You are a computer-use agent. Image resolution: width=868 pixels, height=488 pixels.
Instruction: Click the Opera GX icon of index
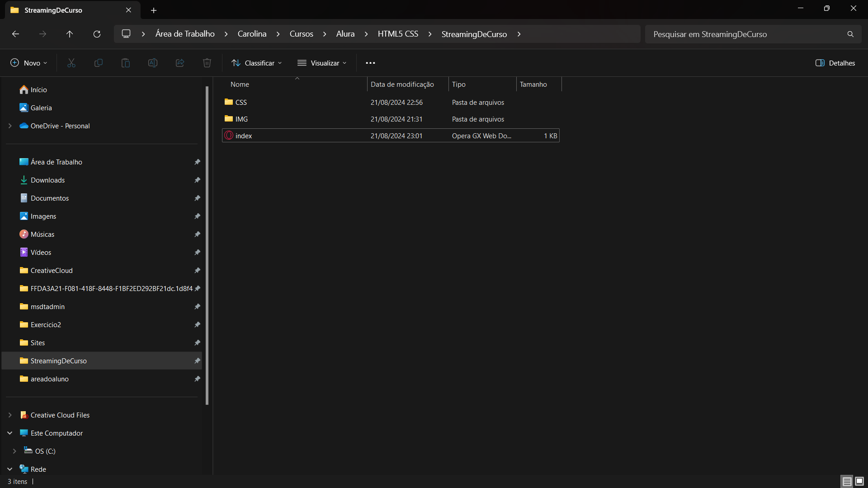229,136
